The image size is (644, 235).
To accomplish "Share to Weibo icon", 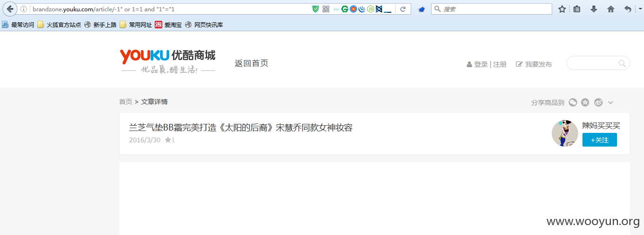I will point(598,102).
